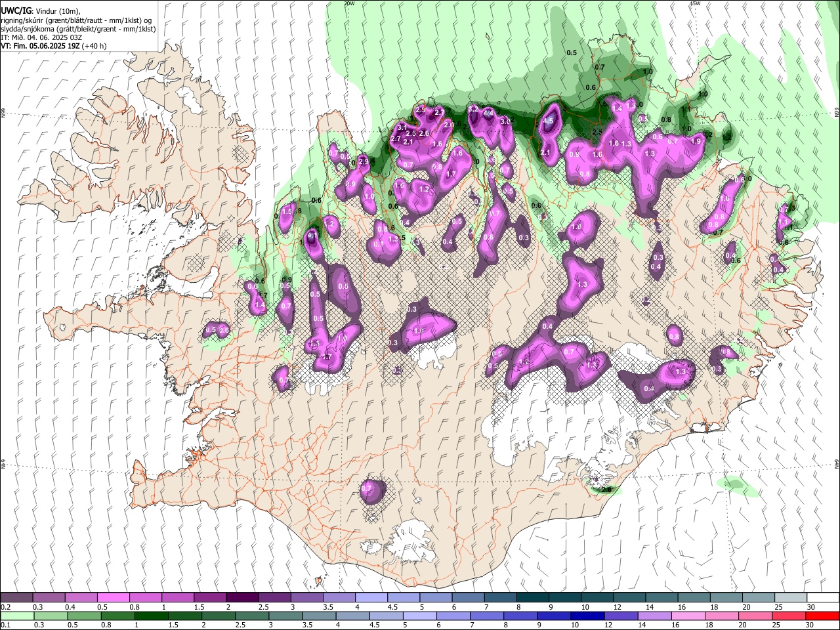Viewport: 840px width, 630px height.
Task: Select the bright red swatch ending the lower legend
Action: pos(822,616)
